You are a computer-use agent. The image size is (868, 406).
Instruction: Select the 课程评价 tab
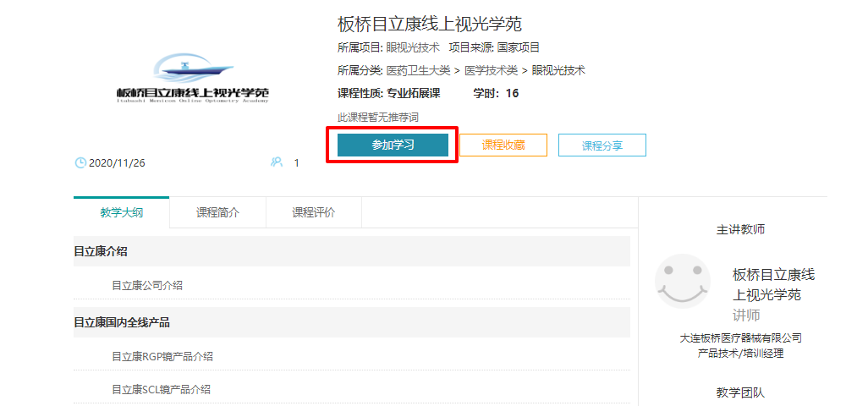click(313, 213)
